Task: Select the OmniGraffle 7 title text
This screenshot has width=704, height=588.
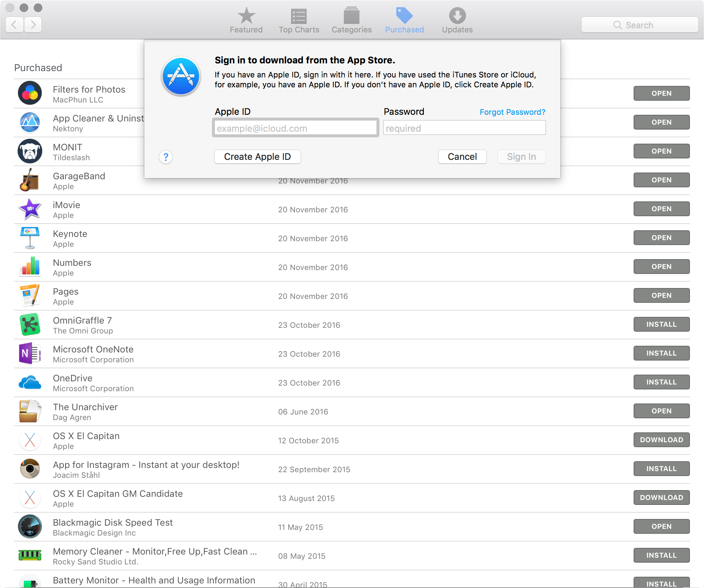Action: click(x=82, y=320)
